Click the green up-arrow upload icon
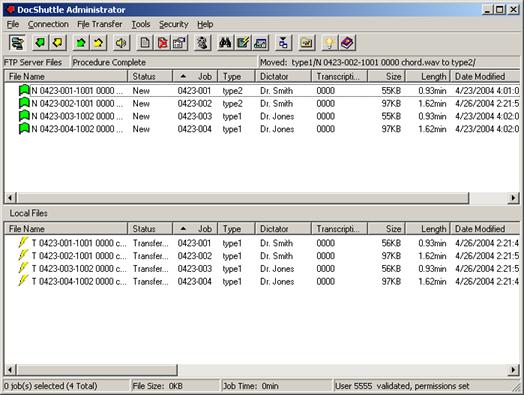The image size is (524, 395). [81, 43]
